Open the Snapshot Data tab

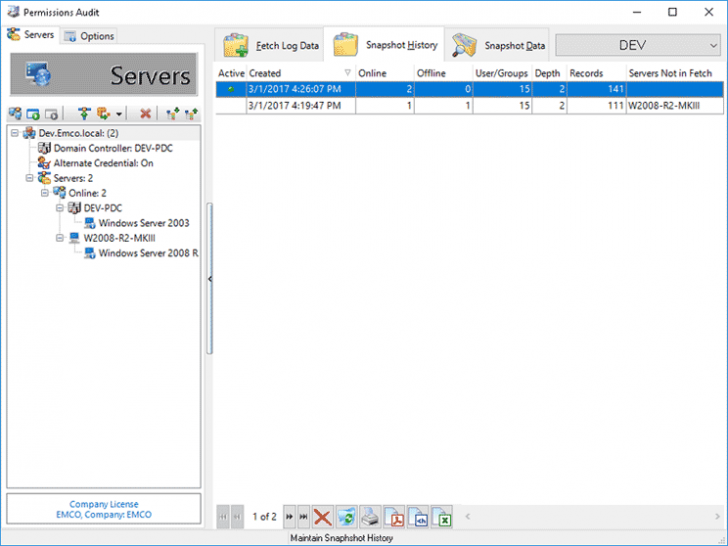coord(498,46)
